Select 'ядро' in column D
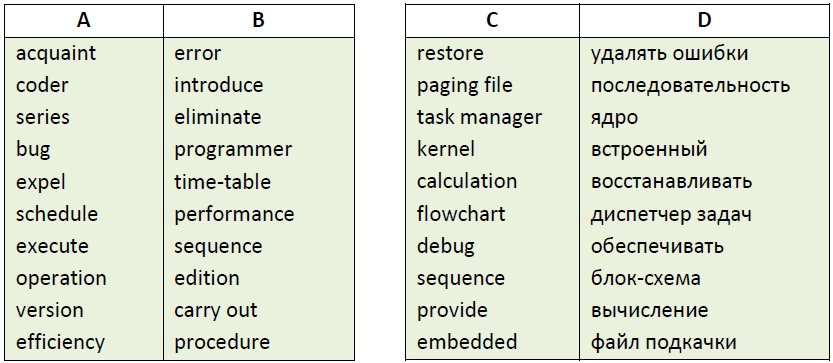This screenshot has width=833, height=363. 614,119
